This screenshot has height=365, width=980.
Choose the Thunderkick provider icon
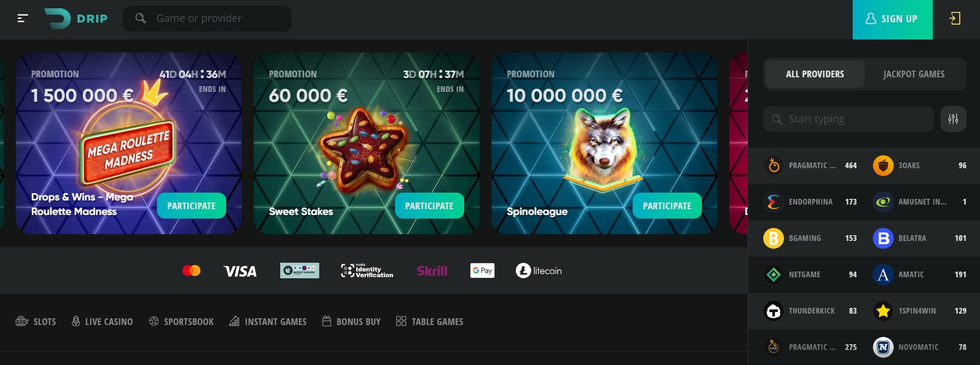click(x=773, y=311)
